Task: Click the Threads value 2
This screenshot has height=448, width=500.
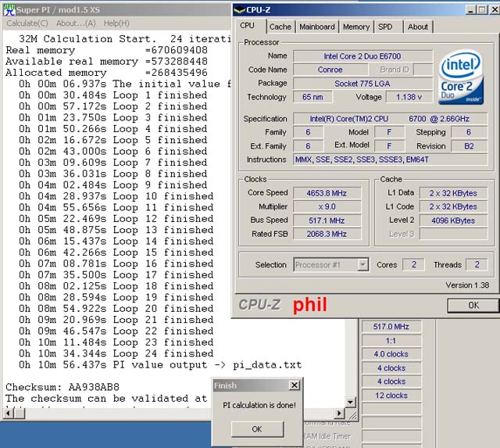Action: (x=477, y=264)
